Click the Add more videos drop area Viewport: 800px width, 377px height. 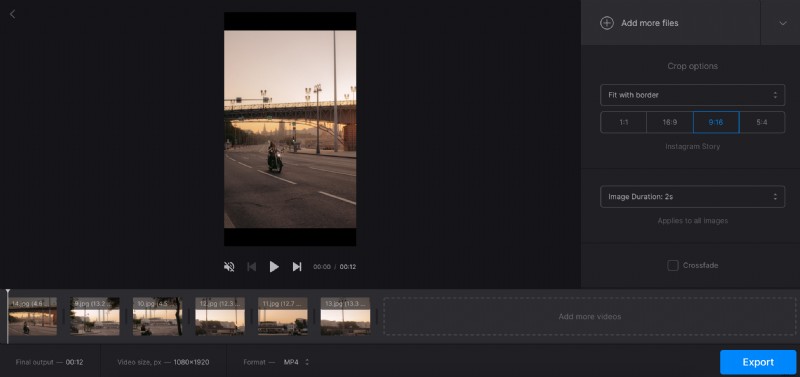coord(590,316)
